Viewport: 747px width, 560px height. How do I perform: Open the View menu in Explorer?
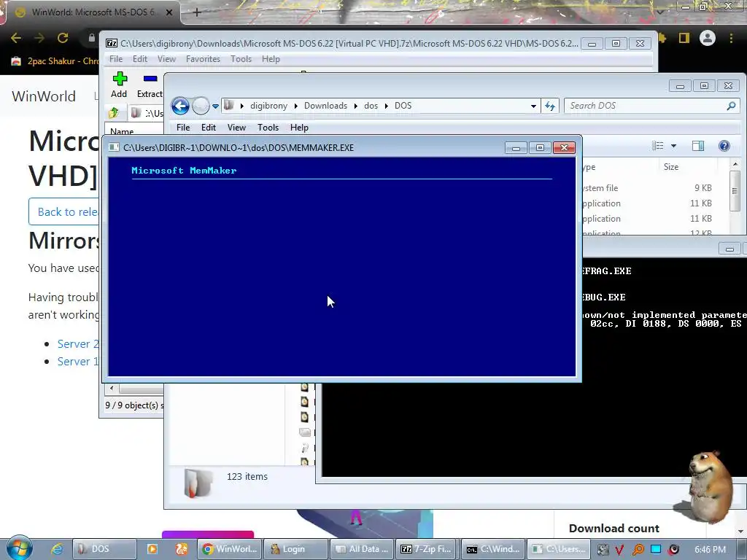236,127
